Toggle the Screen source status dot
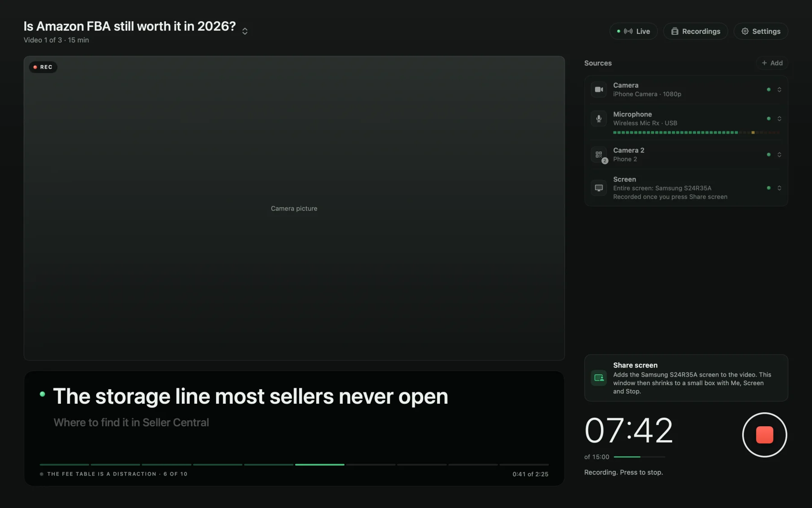Viewport: 812px width, 508px height. tap(769, 188)
